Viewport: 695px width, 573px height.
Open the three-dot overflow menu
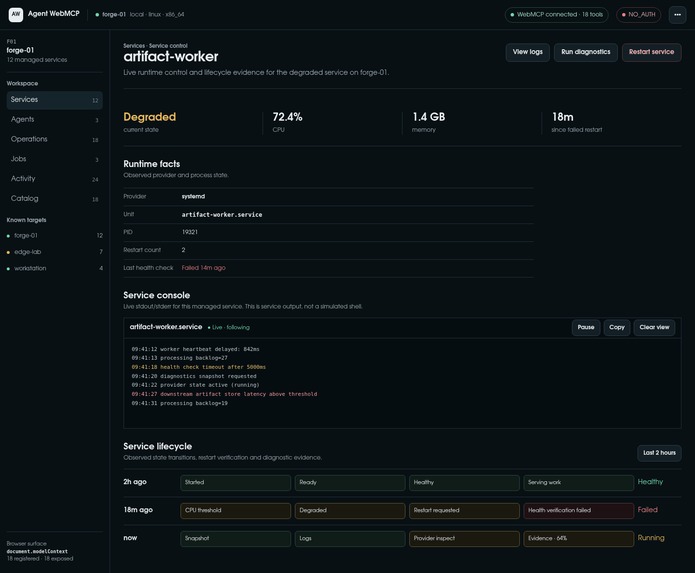click(x=677, y=15)
